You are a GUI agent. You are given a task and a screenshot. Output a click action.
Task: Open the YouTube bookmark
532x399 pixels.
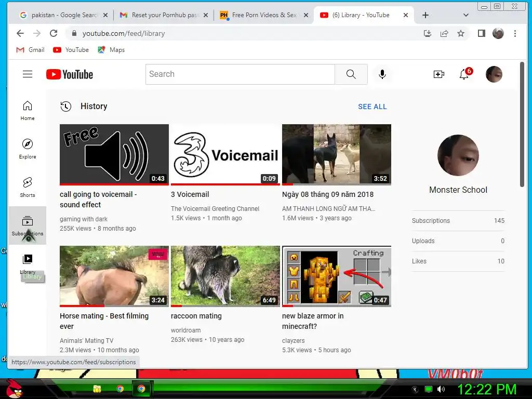[71, 50]
